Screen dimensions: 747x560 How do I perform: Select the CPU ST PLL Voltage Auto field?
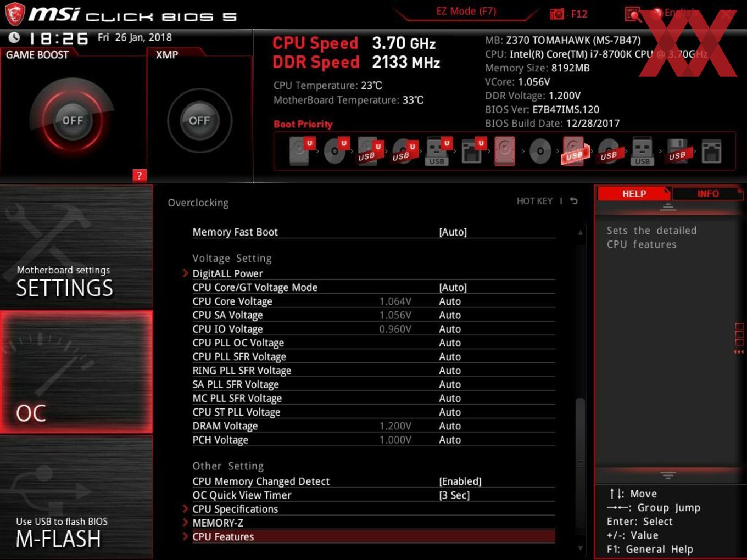[x=450, y=412]
